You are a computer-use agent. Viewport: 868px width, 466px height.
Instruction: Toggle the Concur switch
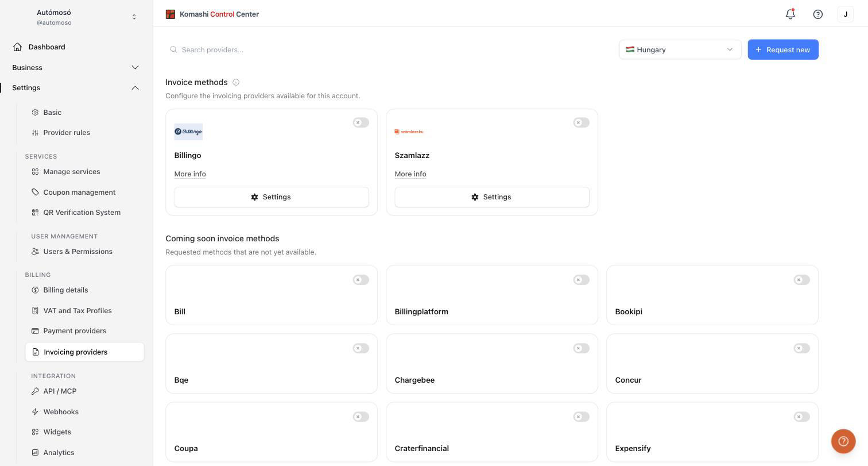[802, 348]
